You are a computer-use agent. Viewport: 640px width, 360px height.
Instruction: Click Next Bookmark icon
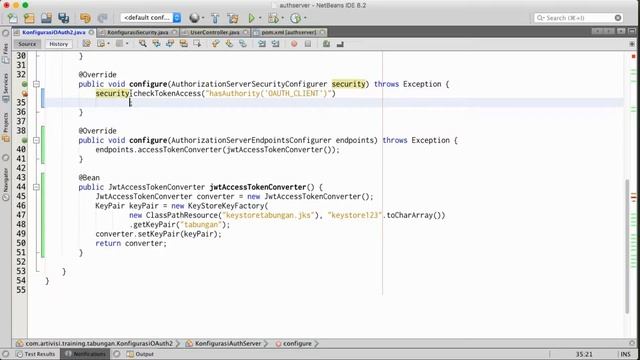[x=229, y=44]
